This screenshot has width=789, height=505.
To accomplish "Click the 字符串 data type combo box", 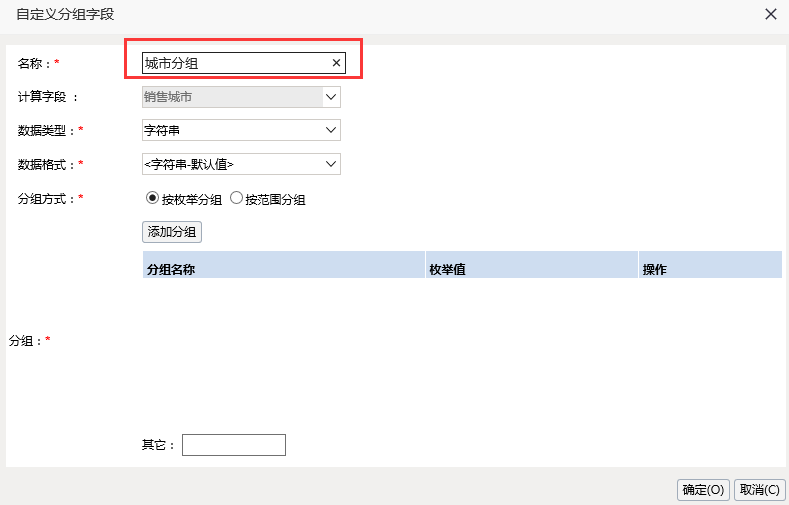I will tap(242, 130).
